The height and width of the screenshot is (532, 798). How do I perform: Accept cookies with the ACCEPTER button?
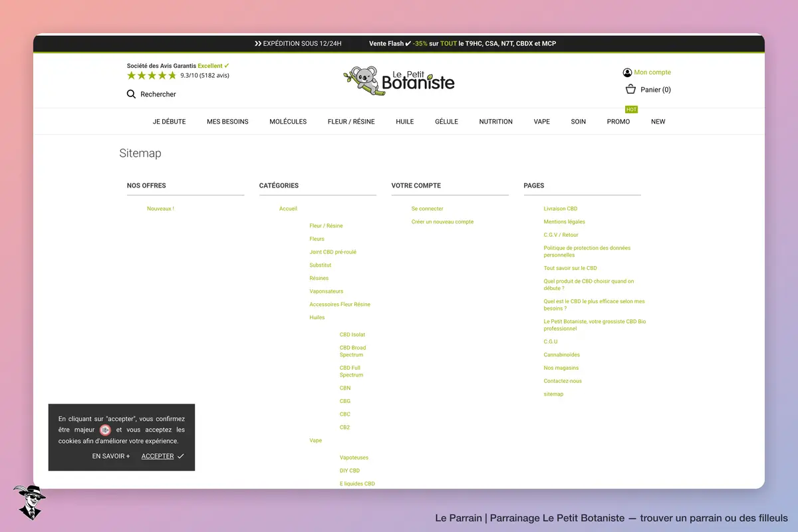pyautogui.click(x=163, y=456)
